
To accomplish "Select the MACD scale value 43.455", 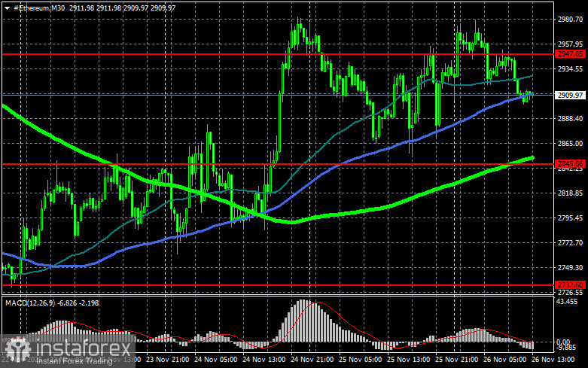I will 567,302.
